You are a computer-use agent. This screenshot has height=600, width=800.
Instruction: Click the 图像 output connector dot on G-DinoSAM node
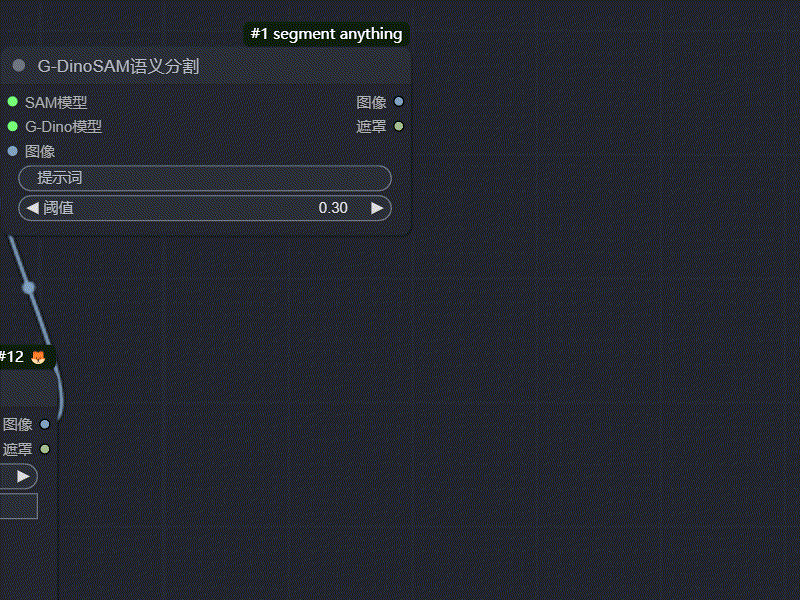[x=399, y=102]
